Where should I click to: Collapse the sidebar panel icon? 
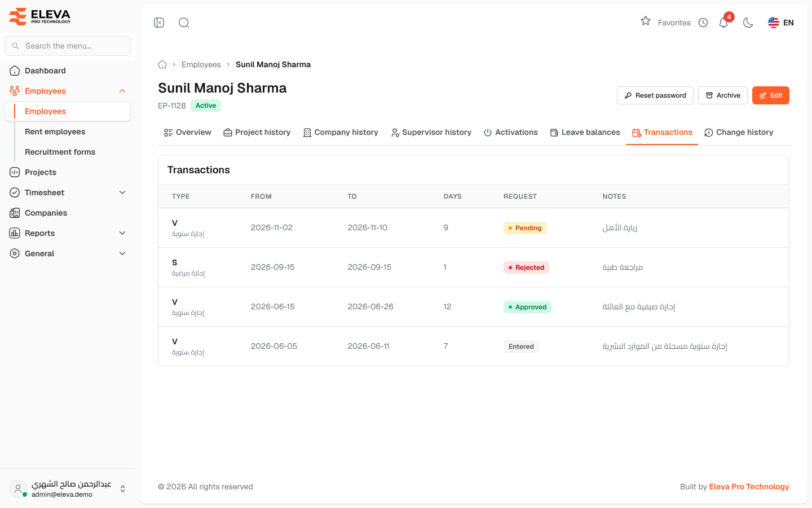159,23
